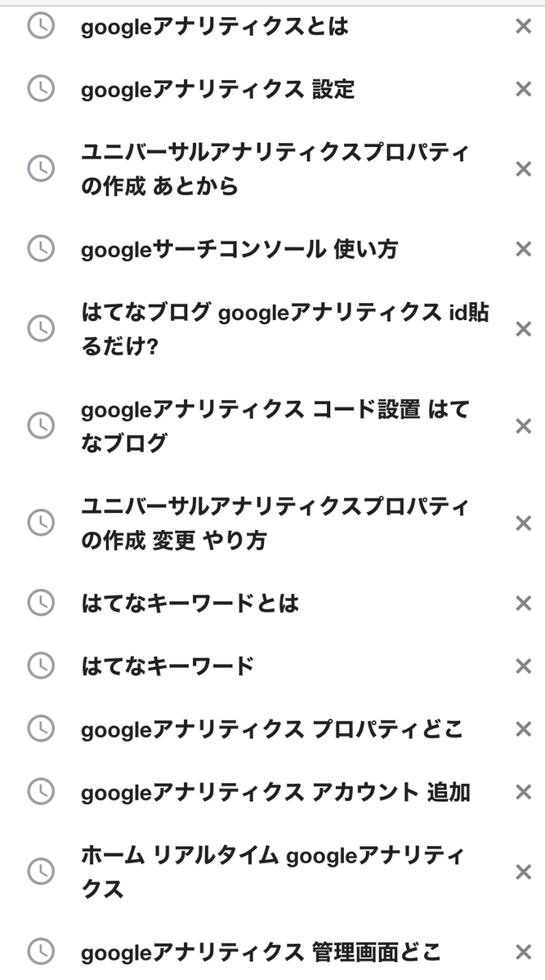Delete the googleアナリティクス 設定 entry
The image size is (545, 980).
[x=523, y=90]
